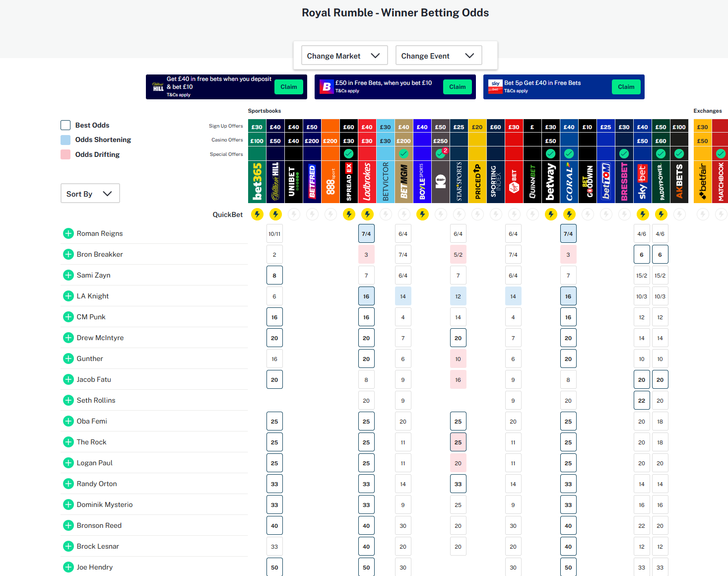Open the bet365 bookmaker logo
The image size is (728, 576).
point(257,182)
